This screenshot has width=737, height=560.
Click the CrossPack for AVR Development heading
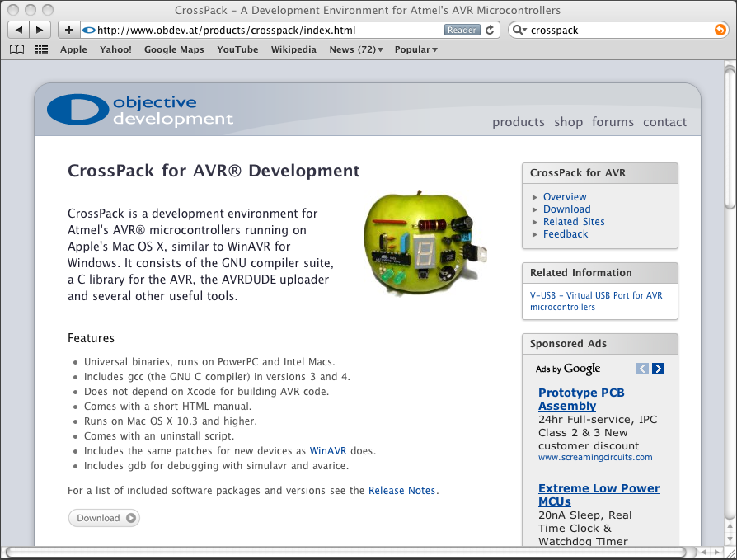[x=214, y=171]
